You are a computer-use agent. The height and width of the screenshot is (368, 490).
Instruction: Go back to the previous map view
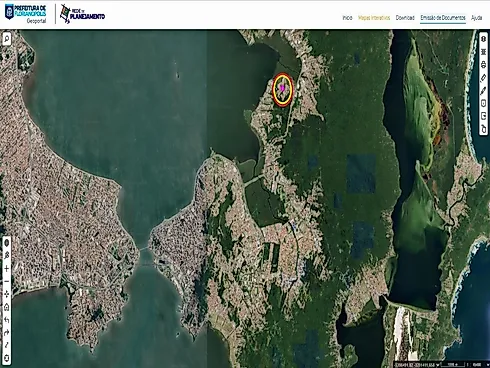click(6, 320)
